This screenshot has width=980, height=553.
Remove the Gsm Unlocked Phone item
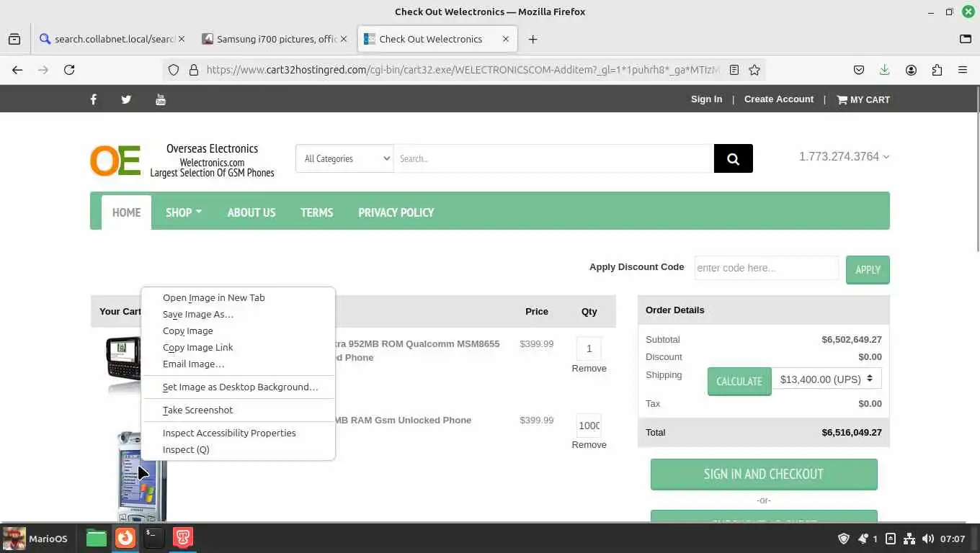click(x=589, y=444)
